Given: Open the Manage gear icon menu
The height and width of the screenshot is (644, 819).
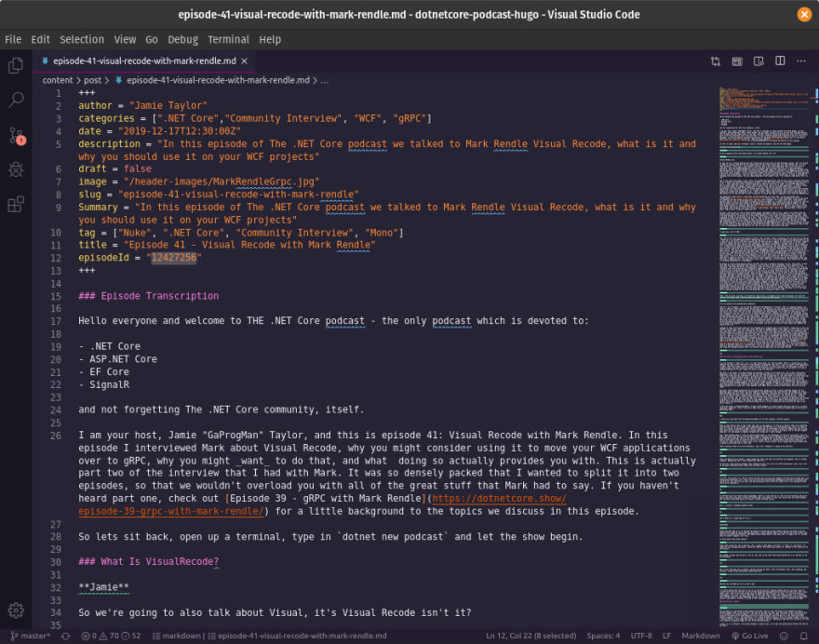Looking at the screenshot, I should 16,610.
